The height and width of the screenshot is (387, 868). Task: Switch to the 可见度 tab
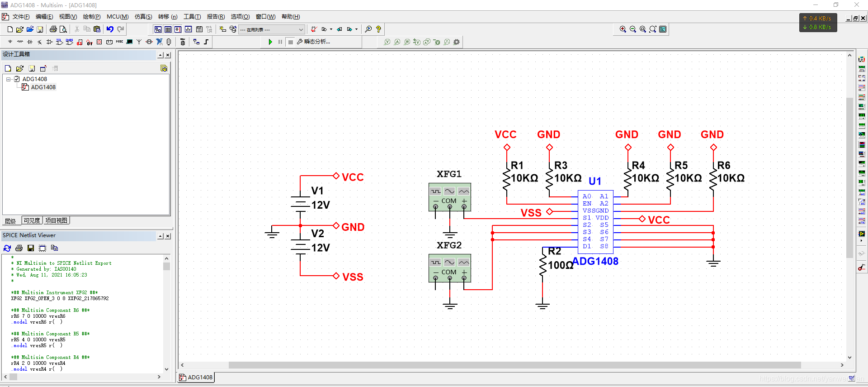coord(32,221)
